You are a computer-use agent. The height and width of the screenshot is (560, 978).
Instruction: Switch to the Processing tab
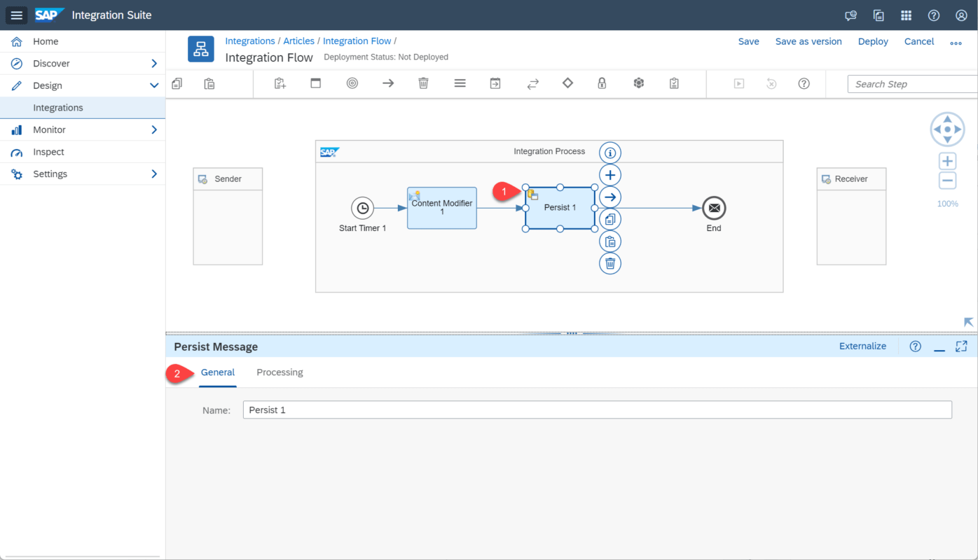tap(280, 372)
